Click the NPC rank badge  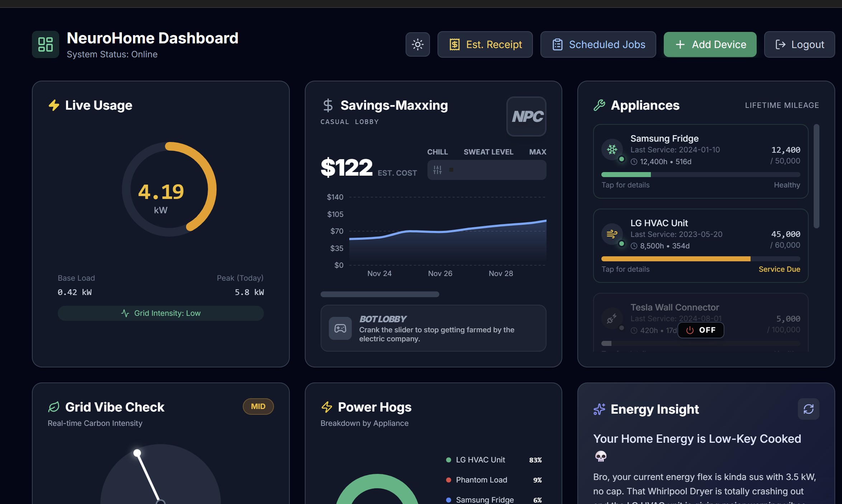526,117
